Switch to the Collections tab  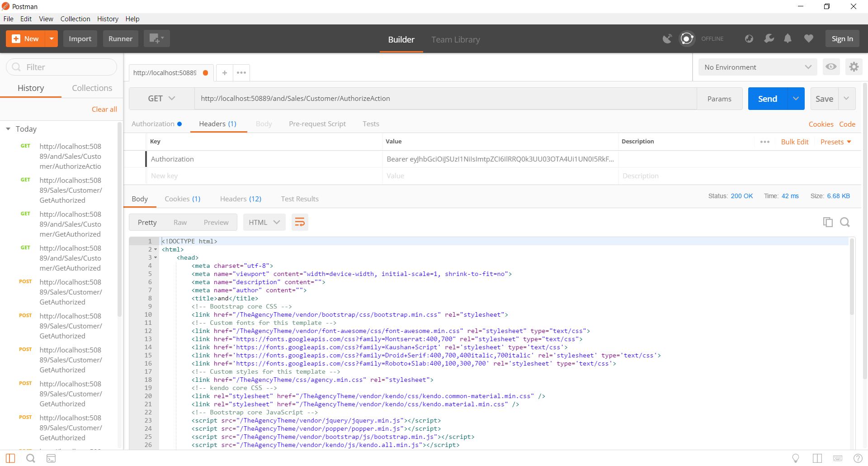pyautogui.click(x=92, y=88)
